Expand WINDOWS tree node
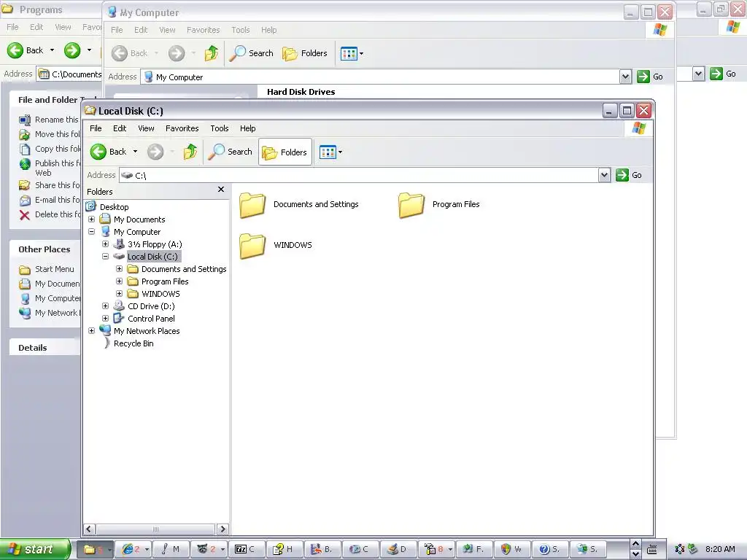This screenshot has width=747, height=560. (x=119, y=294)
